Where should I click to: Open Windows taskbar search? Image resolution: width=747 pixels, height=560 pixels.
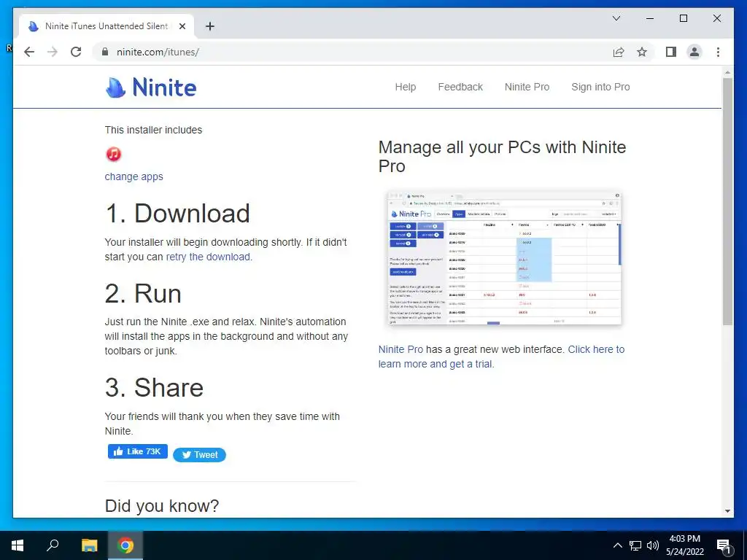click(53, 545)
